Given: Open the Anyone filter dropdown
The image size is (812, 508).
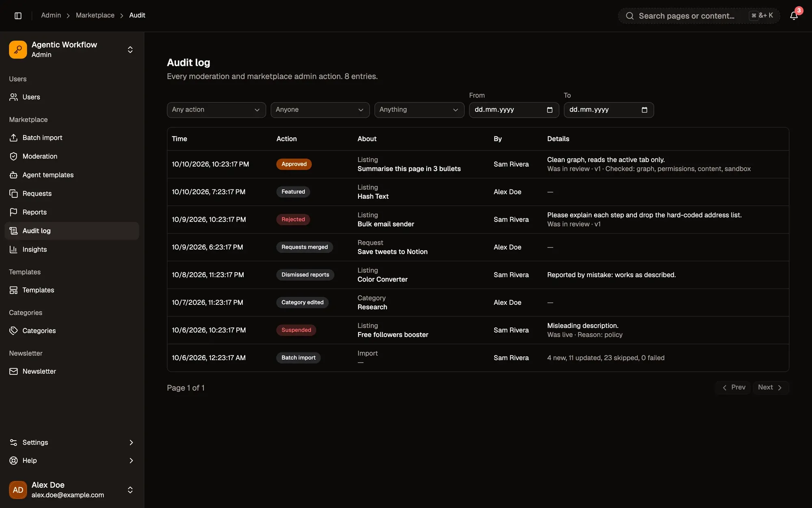Looking at the screenshot, I should [x=320, y=110].
